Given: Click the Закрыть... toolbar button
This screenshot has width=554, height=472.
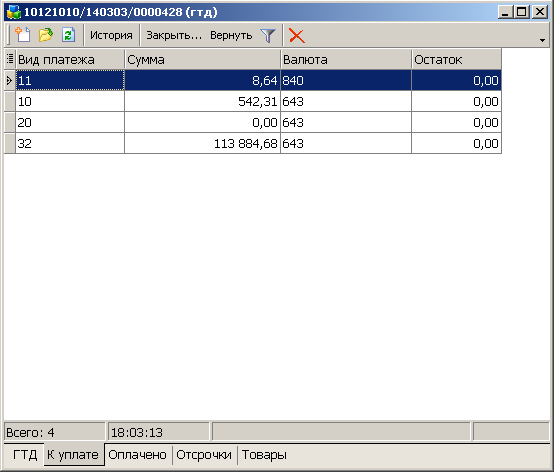Looking at the screenshot, I should pos(174,35).
